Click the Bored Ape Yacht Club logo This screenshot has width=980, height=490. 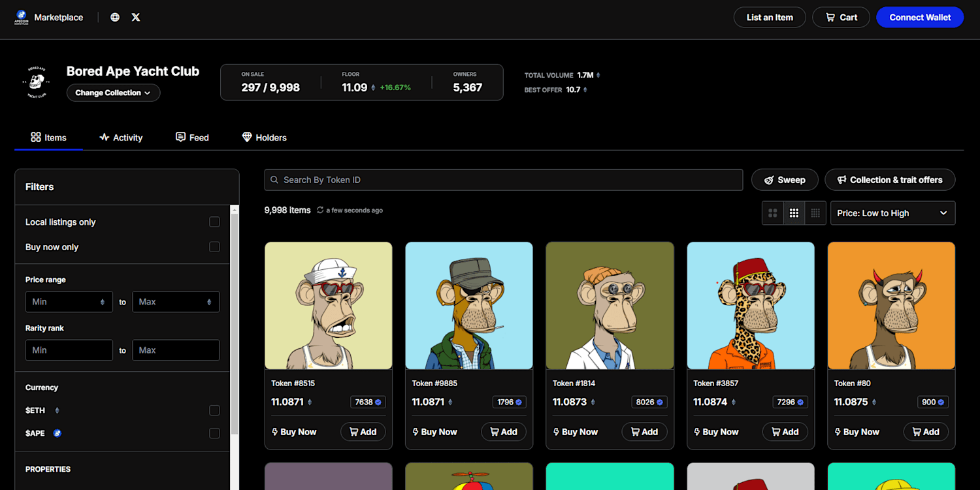pos(37,82)
